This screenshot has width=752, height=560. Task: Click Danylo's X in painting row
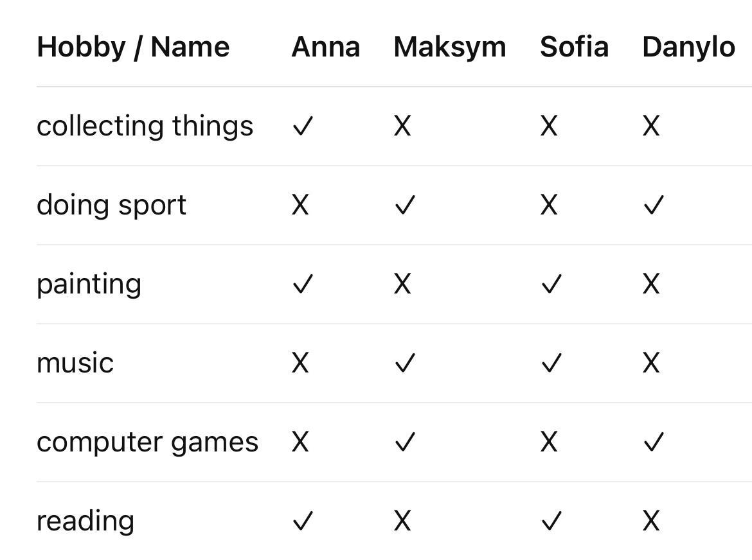point(650,284)
